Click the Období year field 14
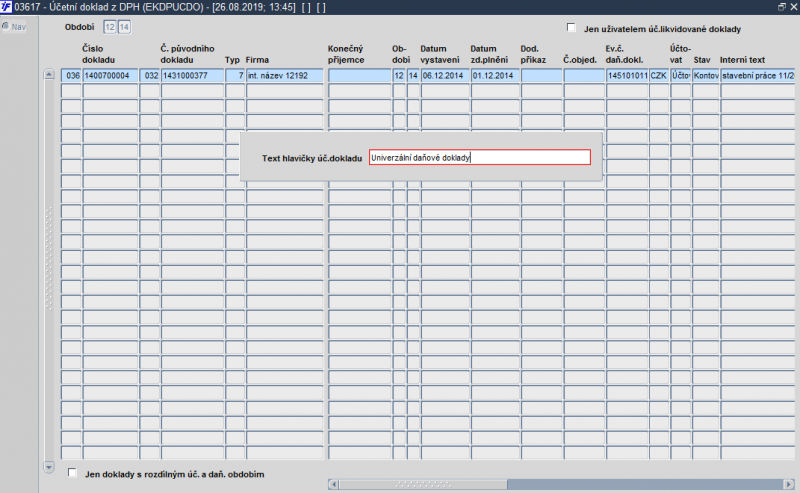This screenshot has height=493, width=800. (124, 27)
